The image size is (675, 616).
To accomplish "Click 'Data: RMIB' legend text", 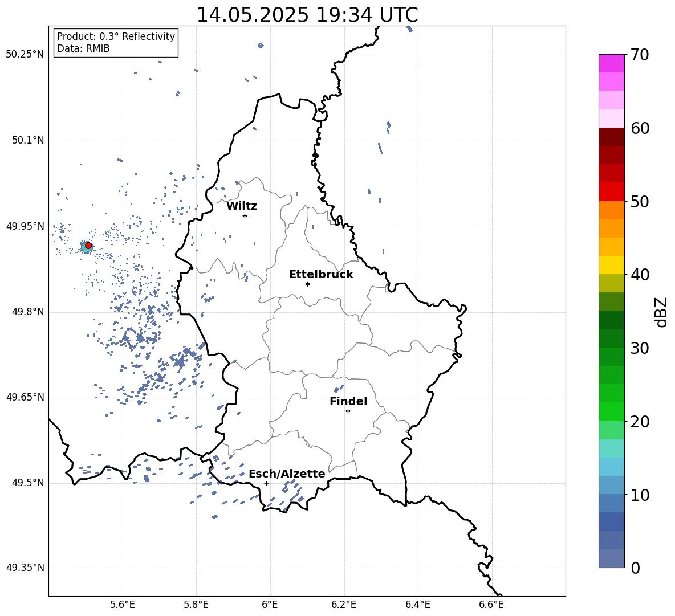I will [x=83, y=48].
